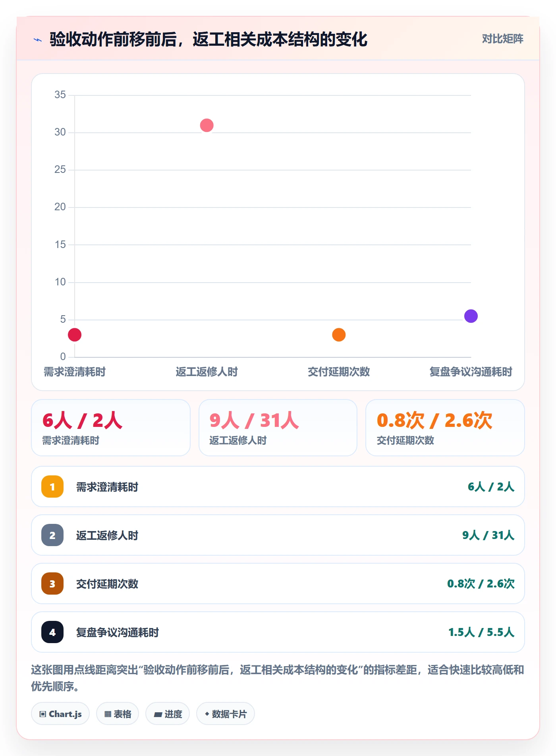This screenshot has height=756, width=556.
Task: Click the 数据卡片 tag chip
Action: pyautogui.click(x=226, y=714)
